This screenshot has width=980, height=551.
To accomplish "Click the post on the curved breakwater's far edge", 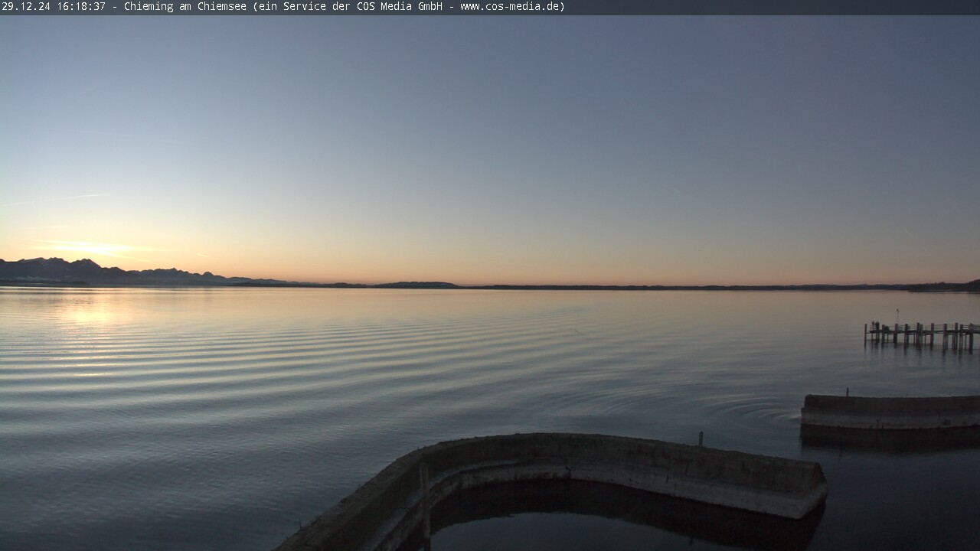I will point(701,439).
